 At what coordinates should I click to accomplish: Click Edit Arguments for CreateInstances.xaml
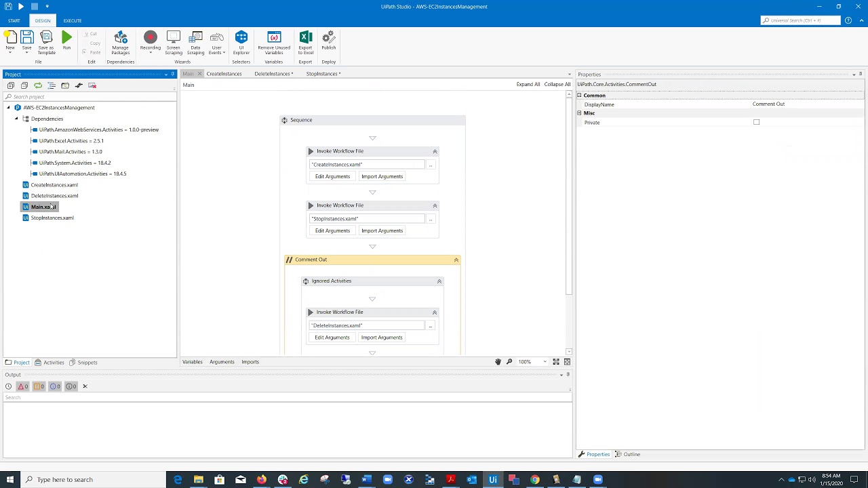pyautogui.click(x=332, y=177)
